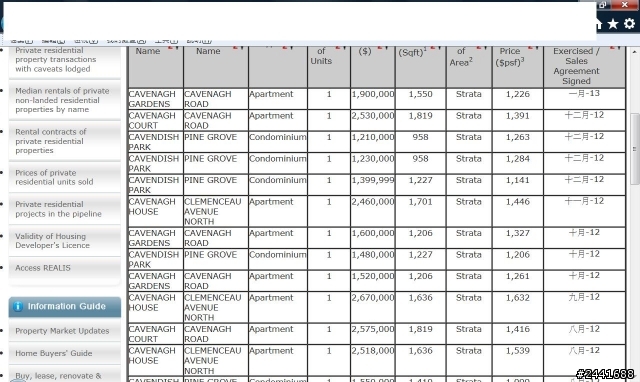Open the browser favorites star icon

pyautogui.click(x=613, y=24)
